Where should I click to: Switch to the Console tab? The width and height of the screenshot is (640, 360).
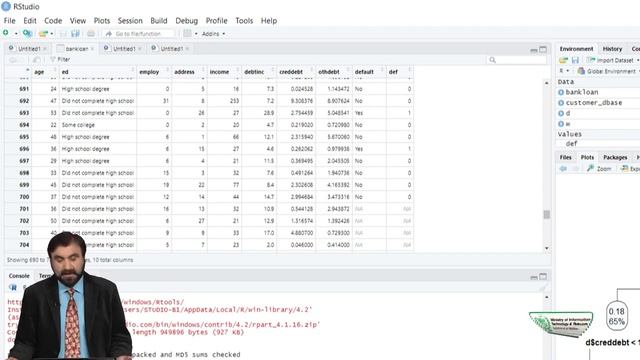[x=19, y=276]
